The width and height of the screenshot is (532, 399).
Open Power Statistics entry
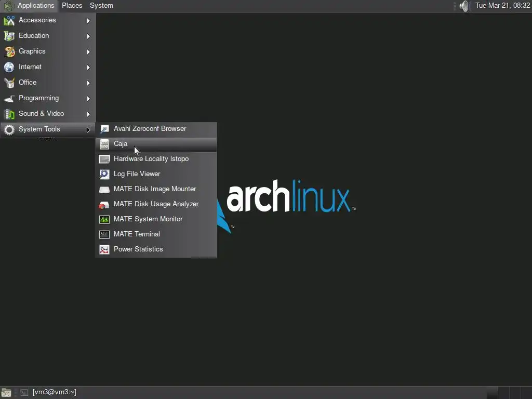156,249
